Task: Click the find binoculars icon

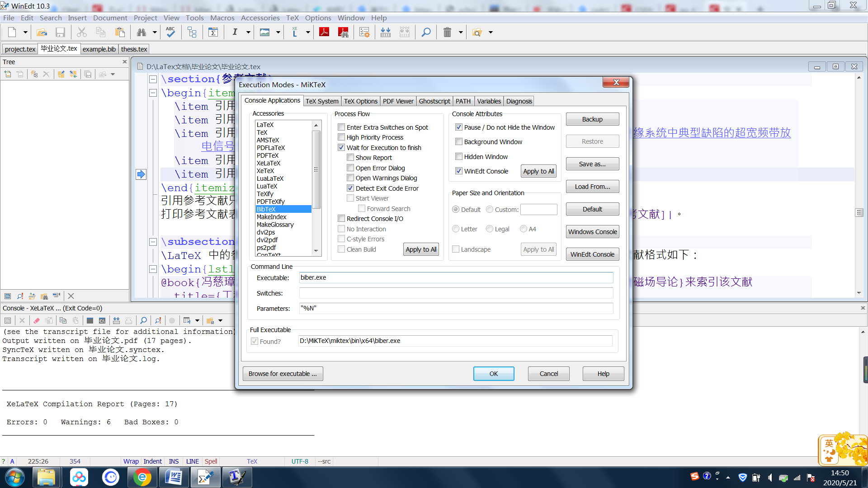Action: (142, 32)
